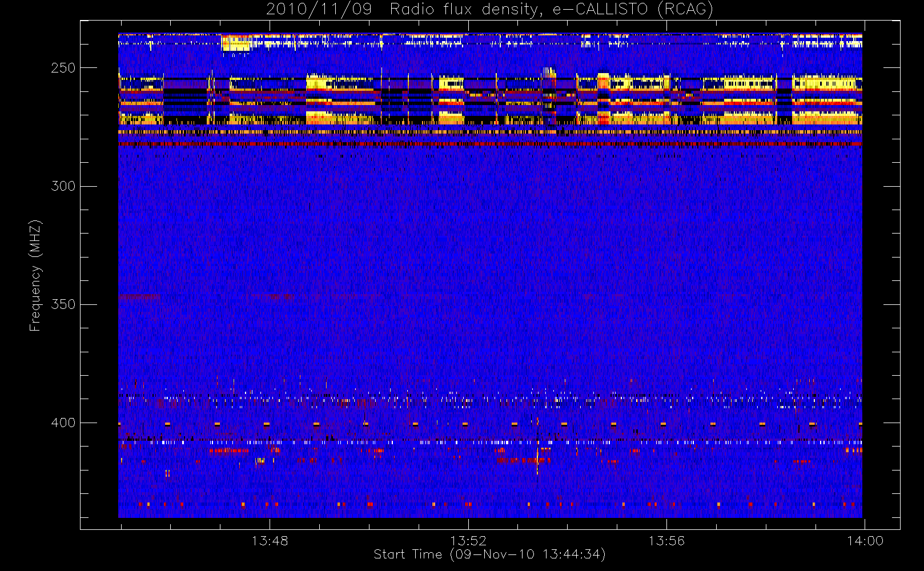Screen dimensions: 924x571
Task: Click the 350 frequency tick label
Action: (x=63, y=304)
